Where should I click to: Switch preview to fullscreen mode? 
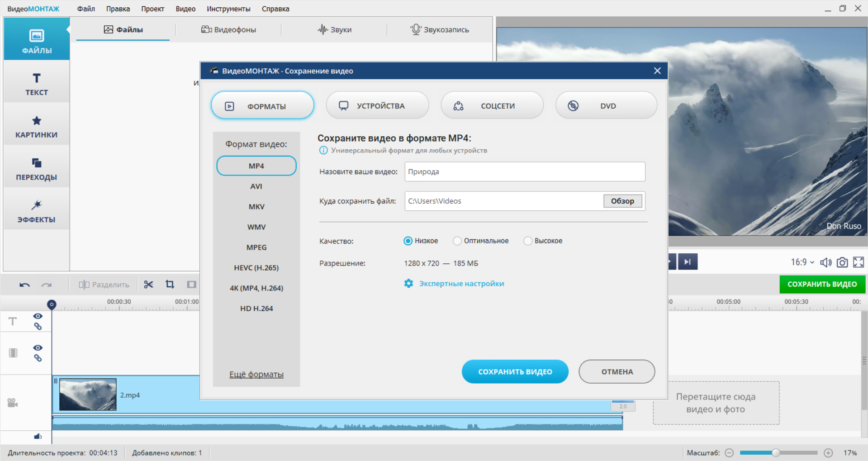click(859, 262)
